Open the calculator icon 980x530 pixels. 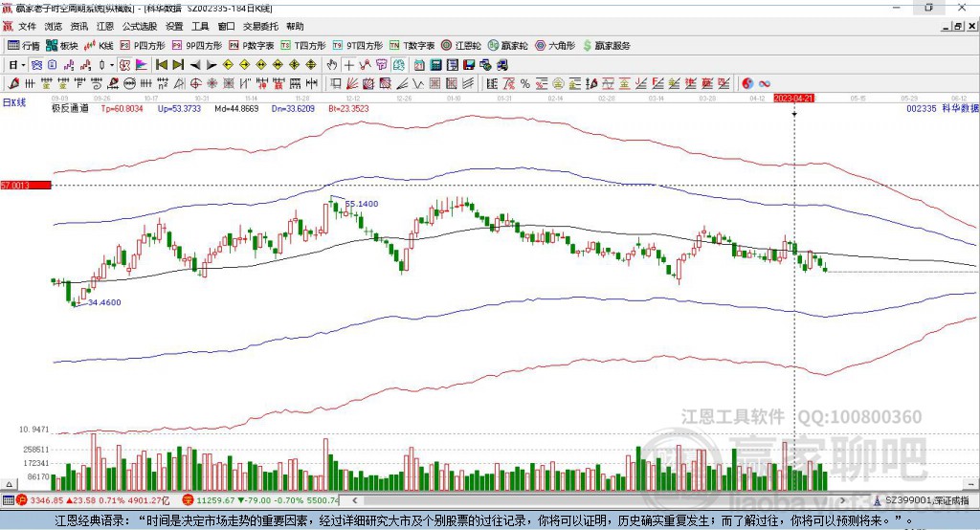click(435, 65)
